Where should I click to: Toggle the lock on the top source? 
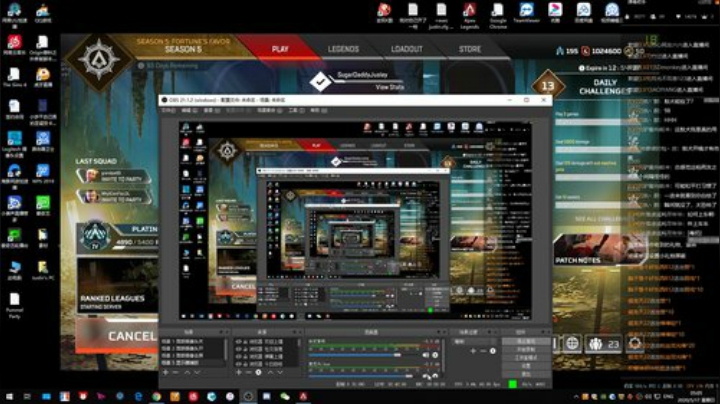245,342
